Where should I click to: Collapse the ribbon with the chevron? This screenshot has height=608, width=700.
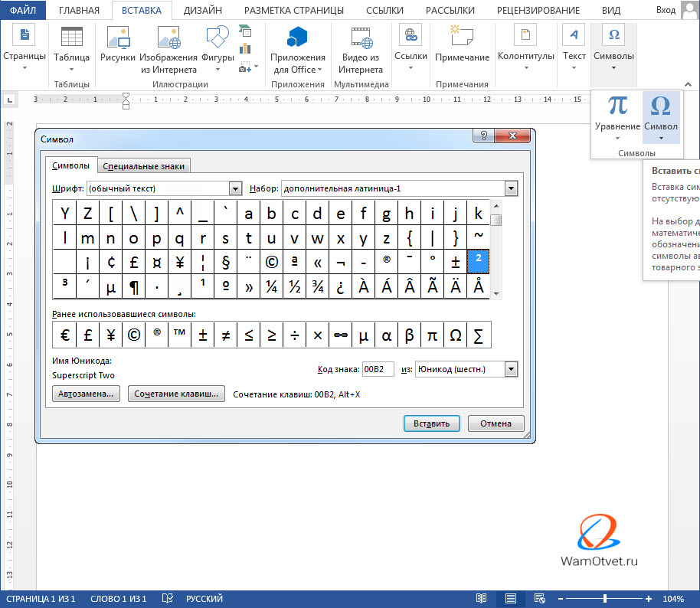click(x=688, y=84)
